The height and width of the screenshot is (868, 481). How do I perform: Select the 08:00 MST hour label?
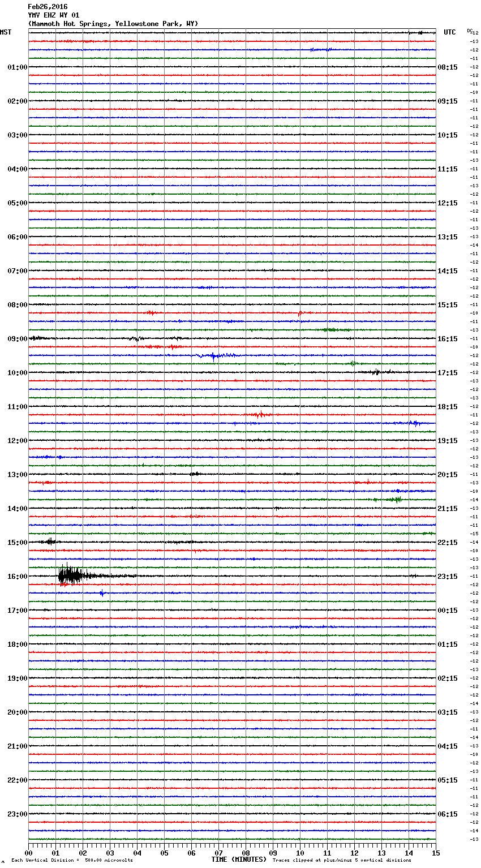pos(18,305)
